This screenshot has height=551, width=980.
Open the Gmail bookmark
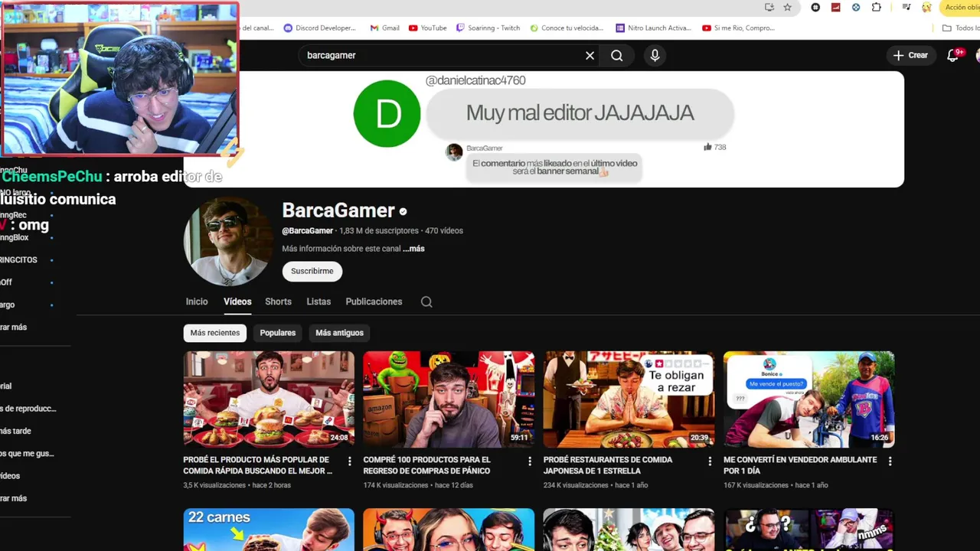pyautogui.click(x=384, y=28)
